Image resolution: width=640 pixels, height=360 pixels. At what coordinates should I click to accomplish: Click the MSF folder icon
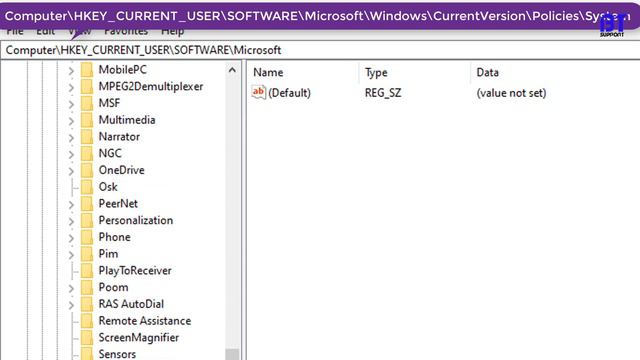point(87,103)
